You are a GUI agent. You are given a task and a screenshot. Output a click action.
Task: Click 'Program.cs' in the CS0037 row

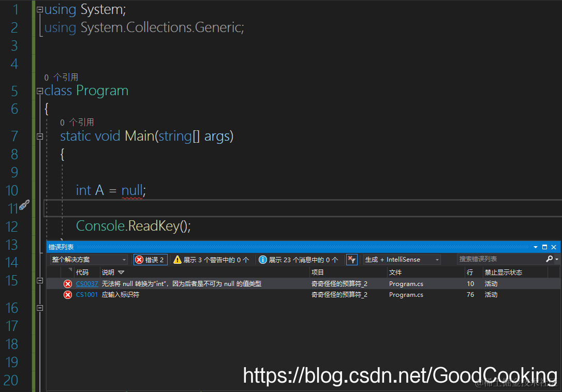[x=406, y=284]
